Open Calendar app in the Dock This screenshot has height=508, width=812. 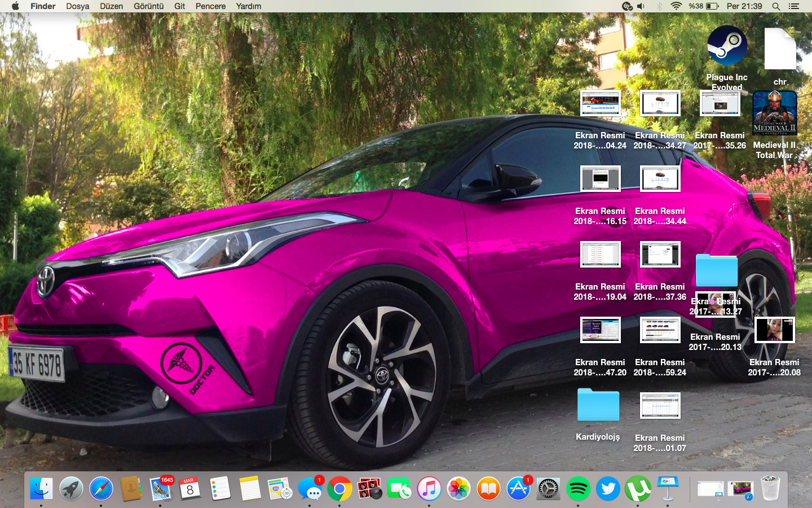click(x=190, y=488)
